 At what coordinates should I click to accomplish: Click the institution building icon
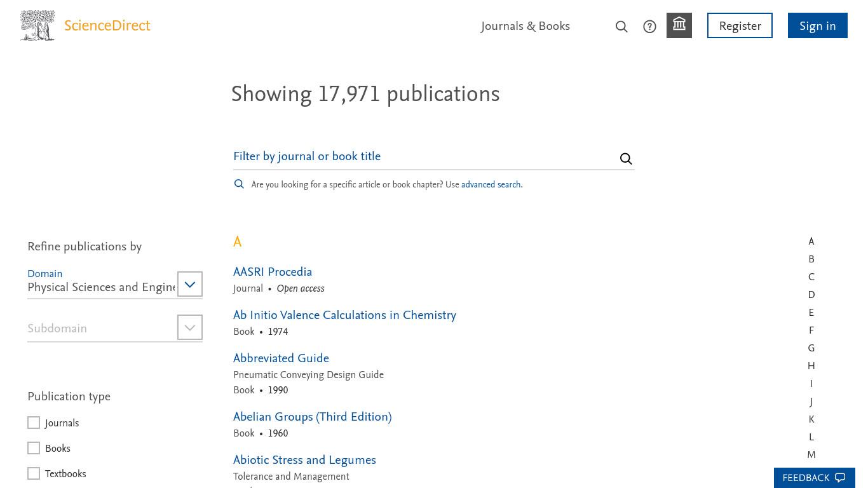[x=679, y=25]
